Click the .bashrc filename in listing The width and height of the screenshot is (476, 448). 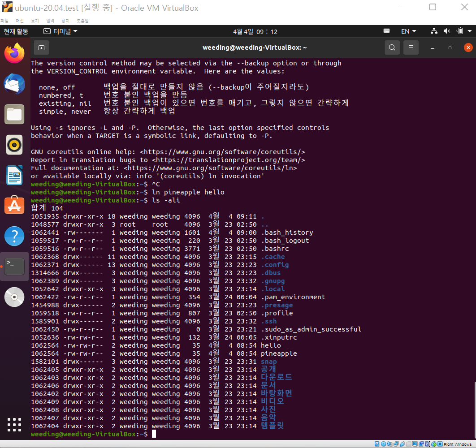coord(275,249)
